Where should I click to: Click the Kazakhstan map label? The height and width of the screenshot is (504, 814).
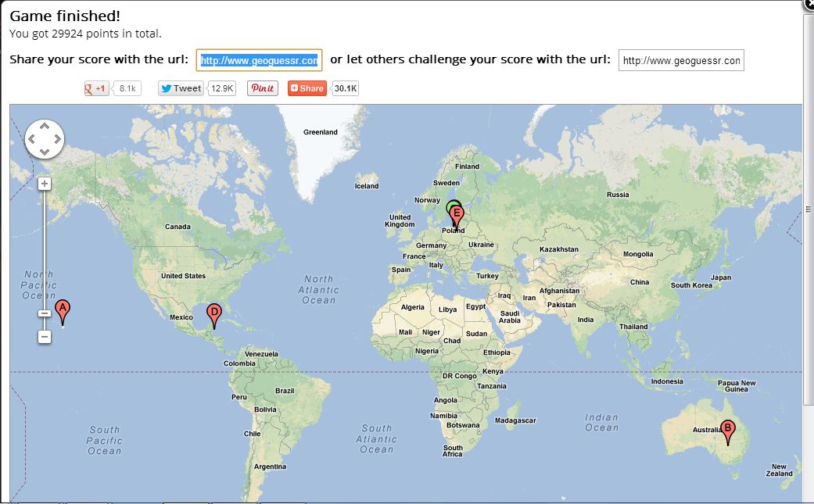(558, 249)
